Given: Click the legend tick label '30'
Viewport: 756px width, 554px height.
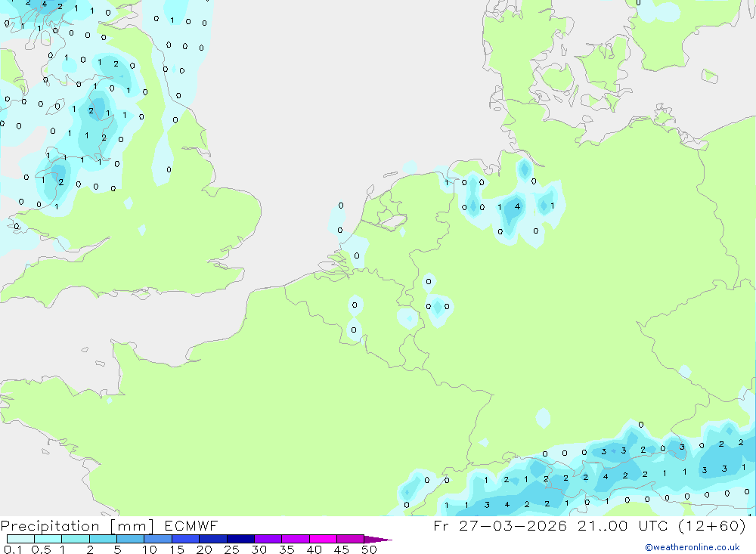Looking at the screenshot, I should coord(259,549).
